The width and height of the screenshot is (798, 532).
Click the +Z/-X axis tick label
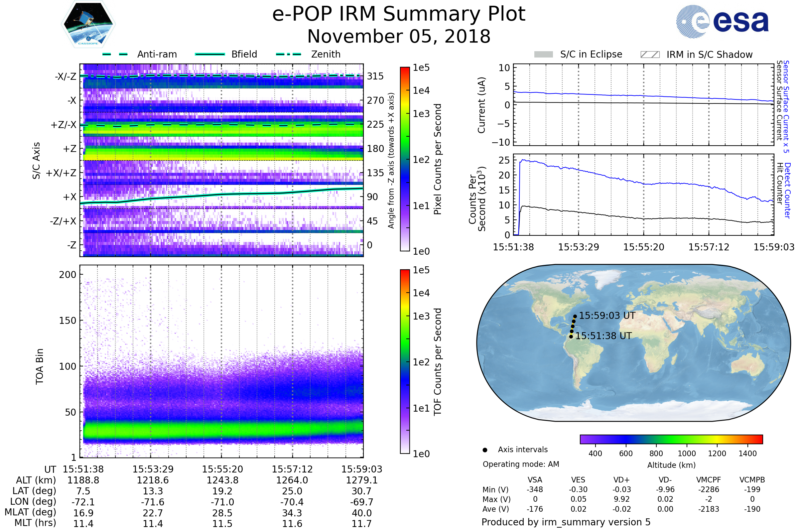64,125
